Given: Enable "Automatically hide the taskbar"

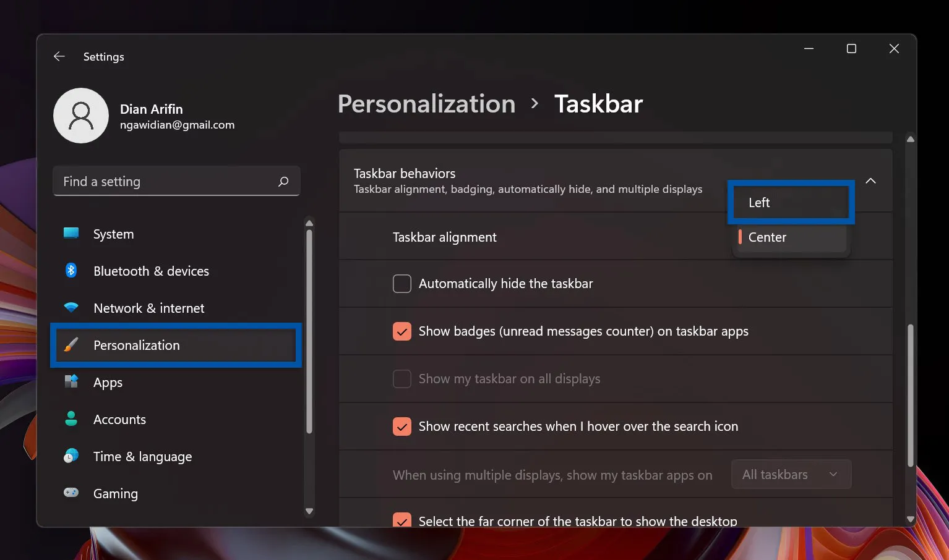Looking at the screenshot, I should [x=402, y=283].
